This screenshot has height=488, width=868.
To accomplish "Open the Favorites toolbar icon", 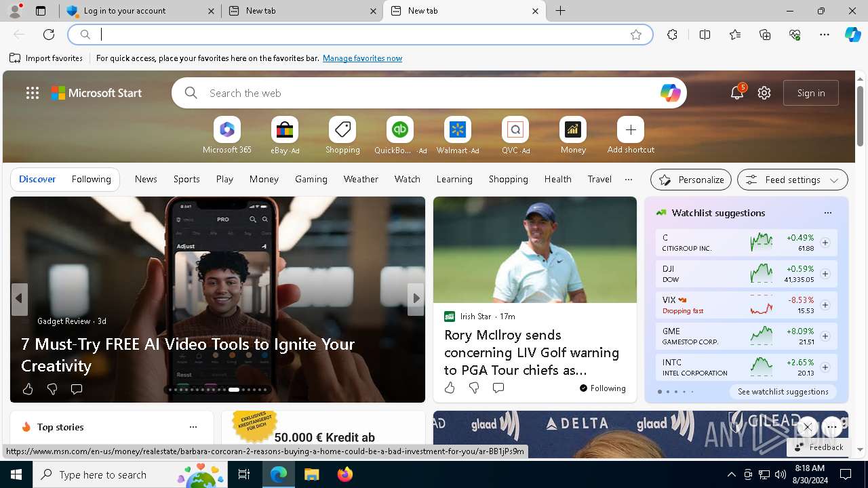I will (735, 35).
